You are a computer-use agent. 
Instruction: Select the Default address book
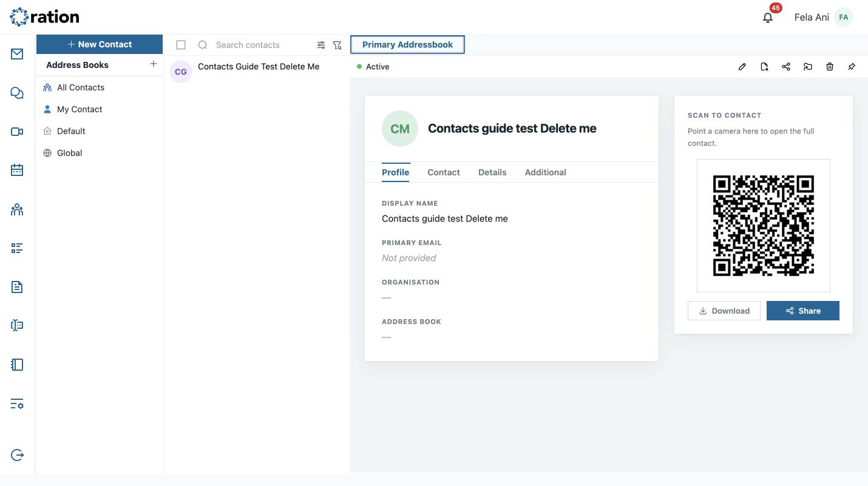tap(100, 131)
